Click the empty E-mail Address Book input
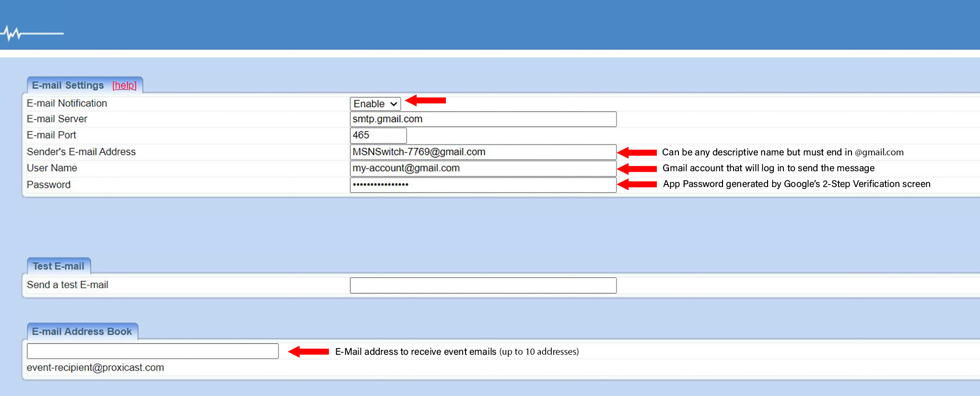 pyautogui.click(x=152, y=351)
